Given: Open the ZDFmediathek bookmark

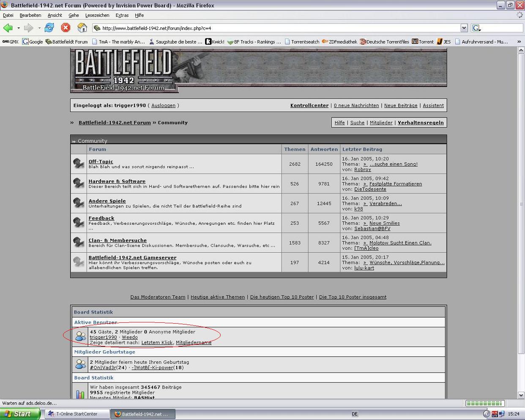Looking at the screenshot, I should tap(339, 42).
